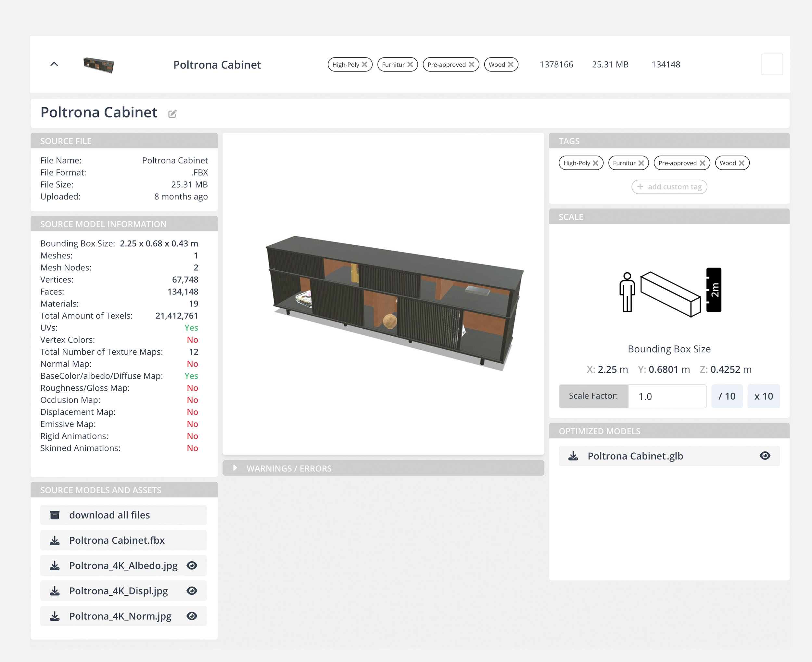Viewport: 812px width, 662px height.
Task: Click the X: 2.25 m dimension
Action: (607, 369)
